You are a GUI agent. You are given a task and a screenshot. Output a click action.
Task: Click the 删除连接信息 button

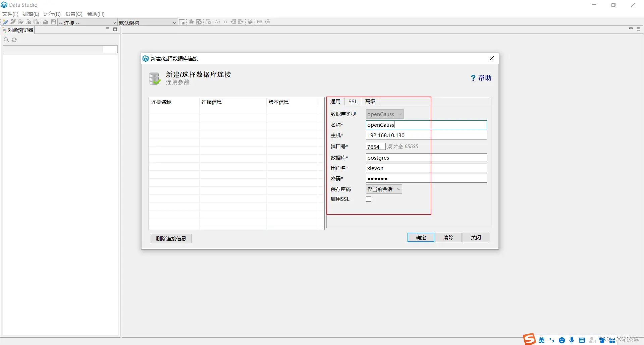[171, 238]
